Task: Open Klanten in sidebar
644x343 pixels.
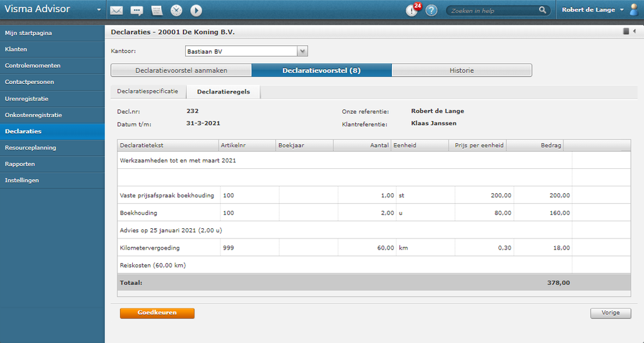Action: (x=52, y=49)
